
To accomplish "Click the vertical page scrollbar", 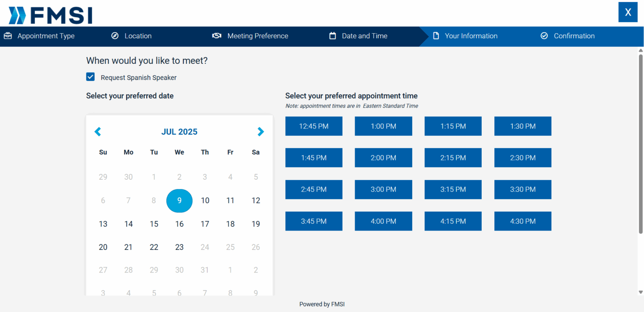I will coord(640,143).
